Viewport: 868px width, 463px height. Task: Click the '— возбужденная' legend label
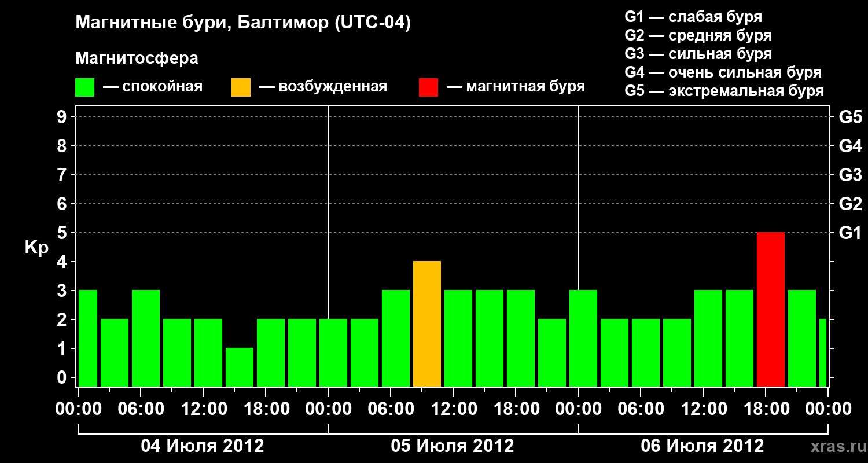coord(323,87)
